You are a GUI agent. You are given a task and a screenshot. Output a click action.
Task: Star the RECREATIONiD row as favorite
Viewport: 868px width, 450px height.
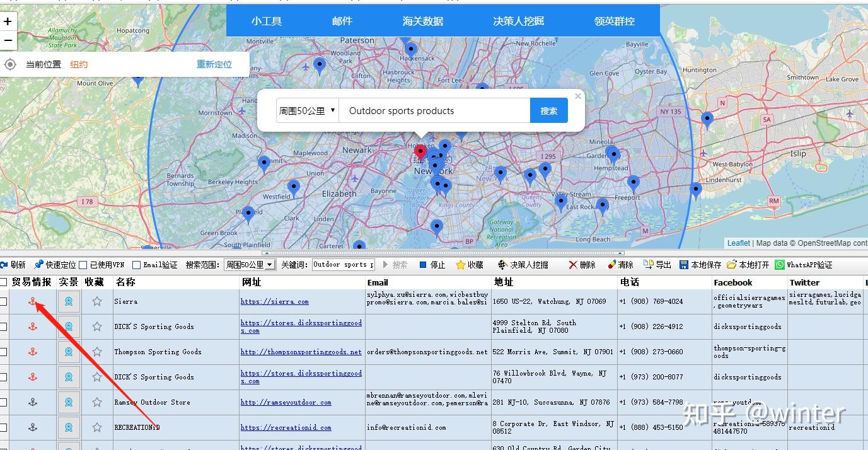(x=97, y=427)
